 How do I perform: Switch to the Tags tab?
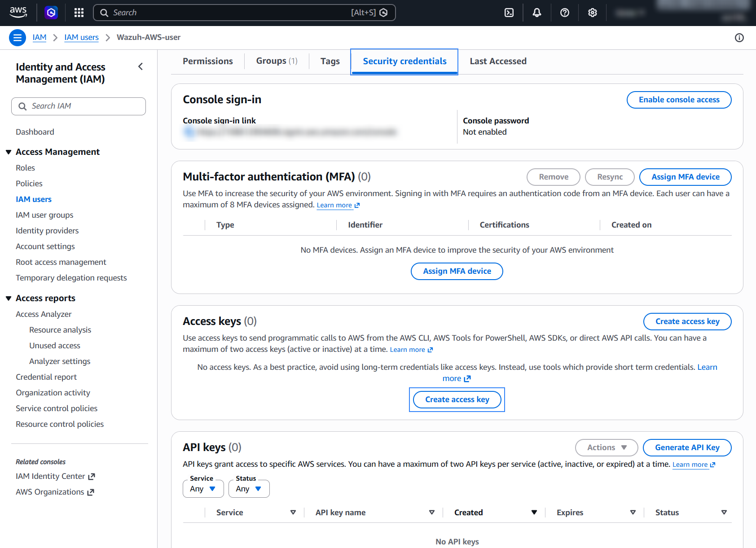tap(330, 61)
